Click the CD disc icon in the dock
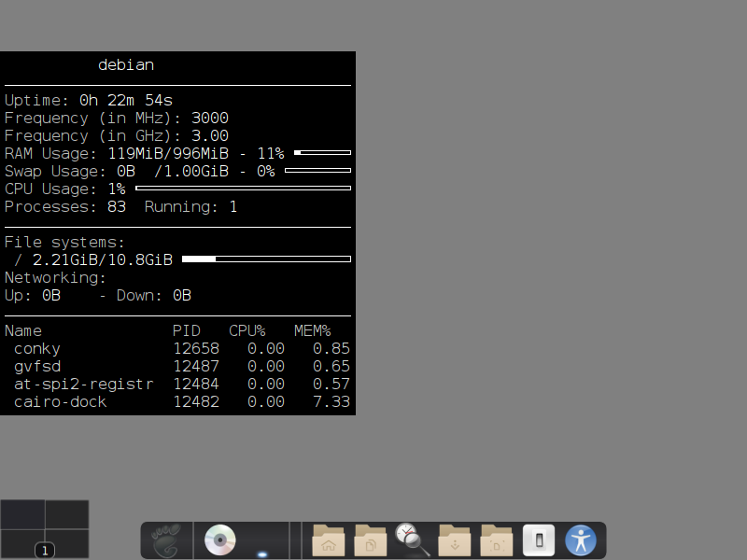Image resolution: width=747 pixels, height=560 pixels. click(219, 538)
